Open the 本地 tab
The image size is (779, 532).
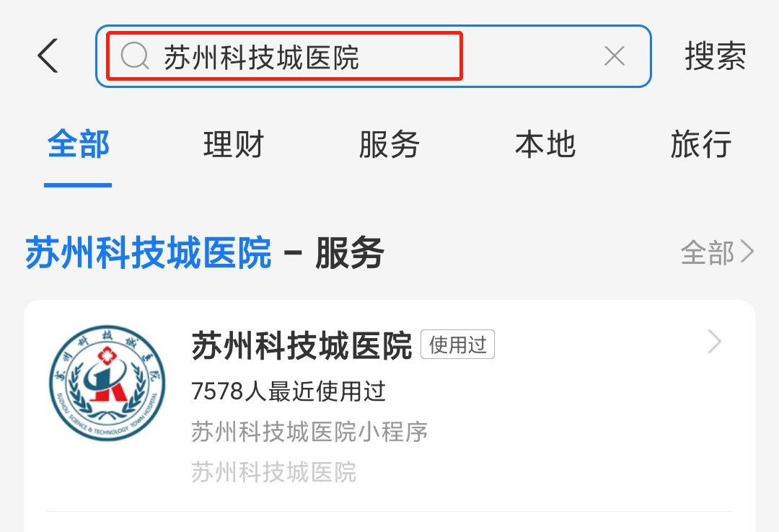click(x=545, y=144)
